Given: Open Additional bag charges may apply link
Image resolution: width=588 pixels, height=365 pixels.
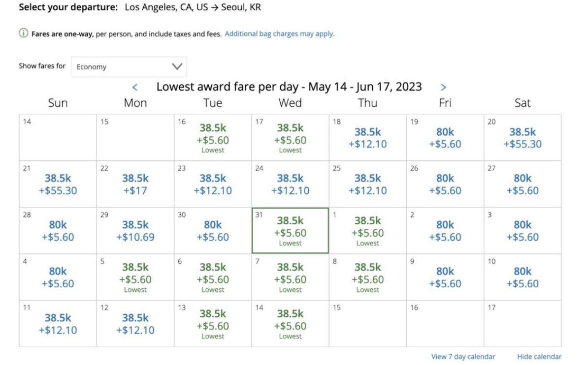Looking at the screenshot, I should click(x=279, y=34).
